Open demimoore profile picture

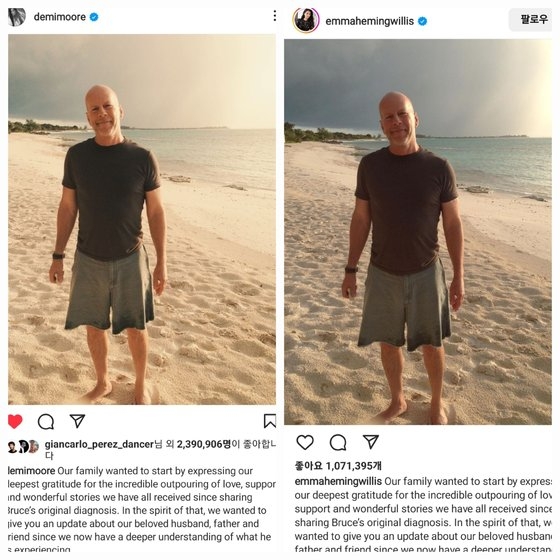(17, 17)
